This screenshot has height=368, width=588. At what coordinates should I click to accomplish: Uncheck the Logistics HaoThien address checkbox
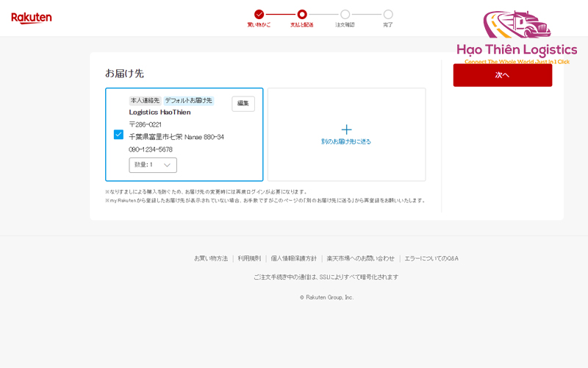point(118,135)
